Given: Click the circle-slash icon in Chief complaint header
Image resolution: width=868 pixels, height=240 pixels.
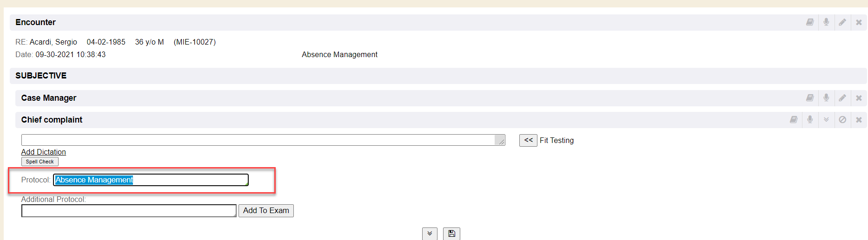Looking at the screenshot, I should click(842, 120).
